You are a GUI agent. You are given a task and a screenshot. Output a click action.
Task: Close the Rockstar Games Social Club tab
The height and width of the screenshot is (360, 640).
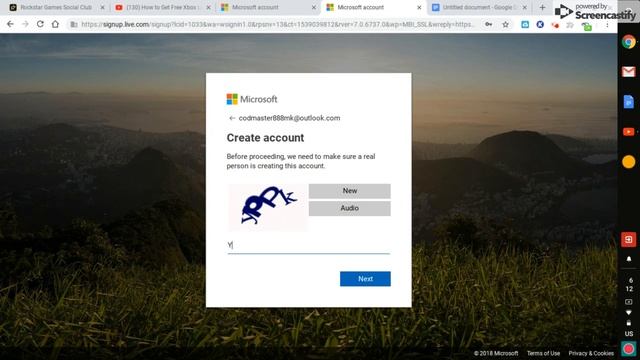click(102, 7)
